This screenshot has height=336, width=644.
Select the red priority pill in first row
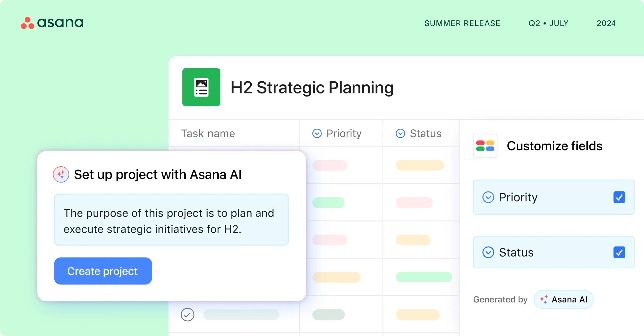[x=330, y=165]
